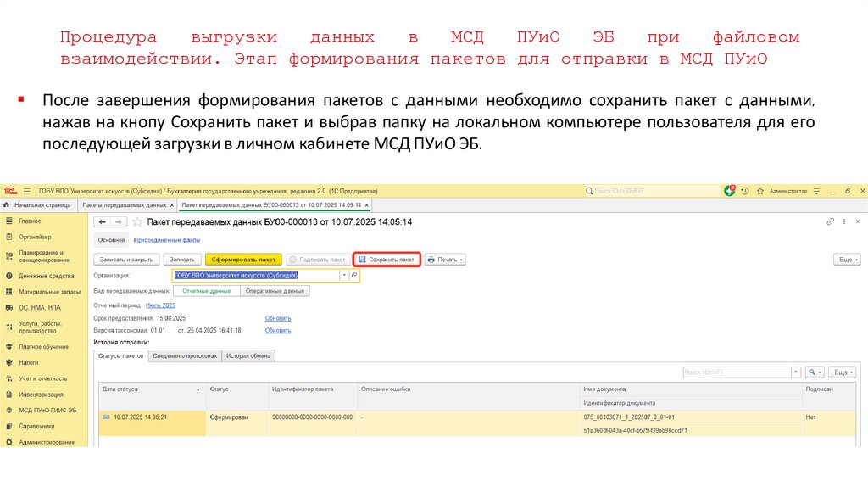
Task: Click Записать и закрыть button
Action: [127, 260]
